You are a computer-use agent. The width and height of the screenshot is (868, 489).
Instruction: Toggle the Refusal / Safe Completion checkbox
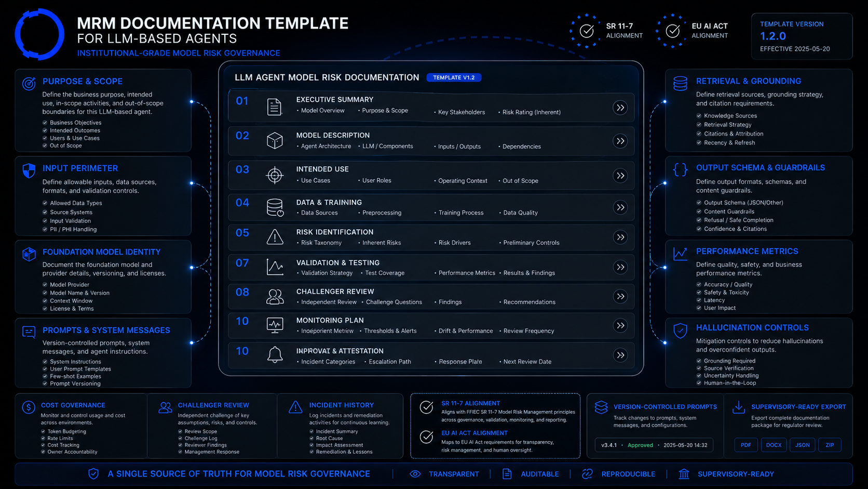(699, 220)
